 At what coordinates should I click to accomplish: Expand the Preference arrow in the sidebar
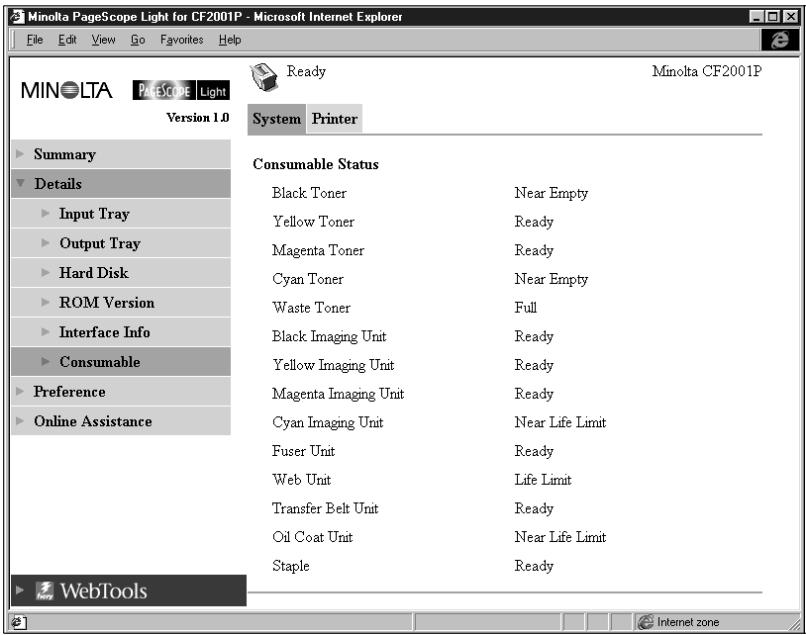[20, 391]
